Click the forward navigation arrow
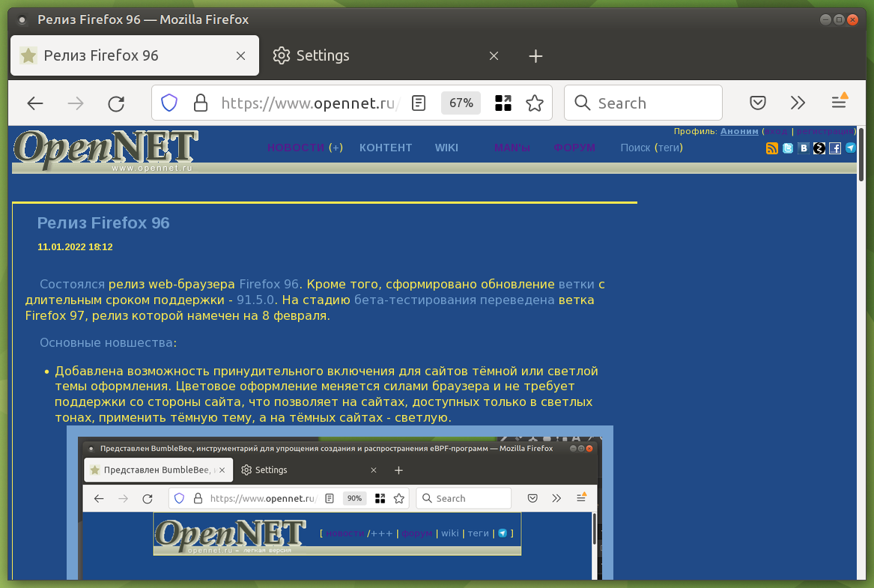The image size is (874, 588). pos(75,103)
